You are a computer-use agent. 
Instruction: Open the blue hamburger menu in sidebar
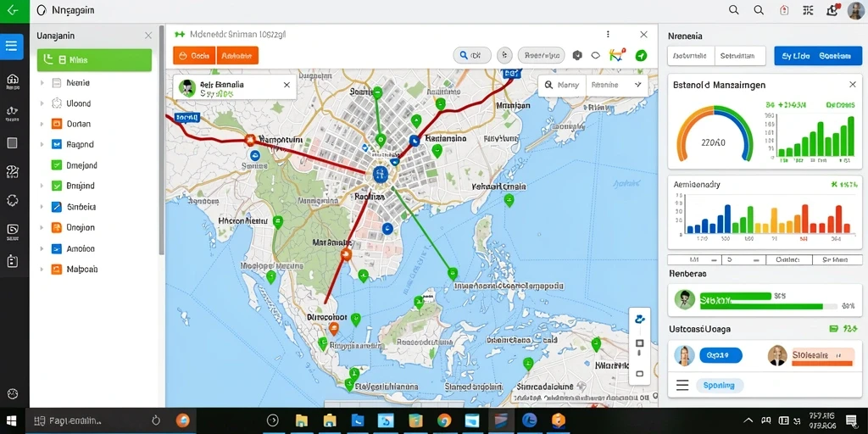pyautogui.click(x=12, y=47)
